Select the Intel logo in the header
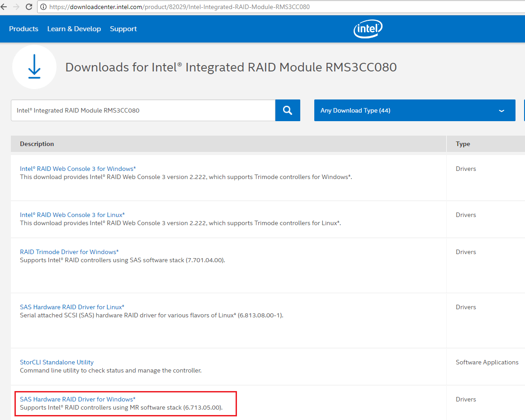 click(368, 28)
